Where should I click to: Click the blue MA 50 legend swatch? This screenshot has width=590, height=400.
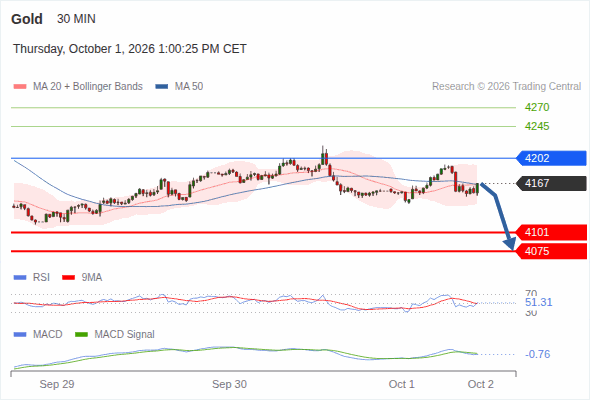tap(162, 87)
